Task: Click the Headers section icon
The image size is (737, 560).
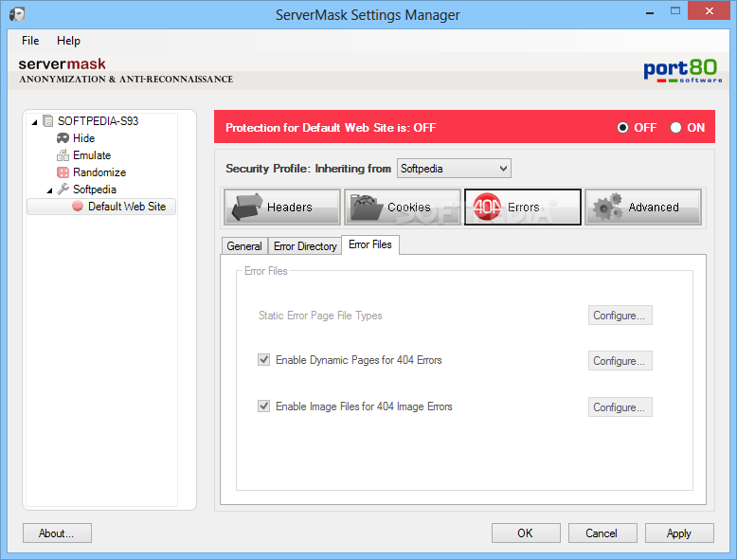Action: pyautogui.click(x=246, y=207)
